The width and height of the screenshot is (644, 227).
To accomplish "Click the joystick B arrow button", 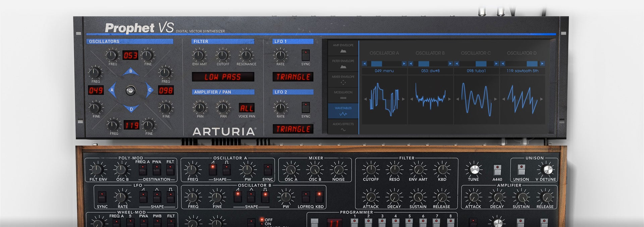I will [x=131, y=71].
